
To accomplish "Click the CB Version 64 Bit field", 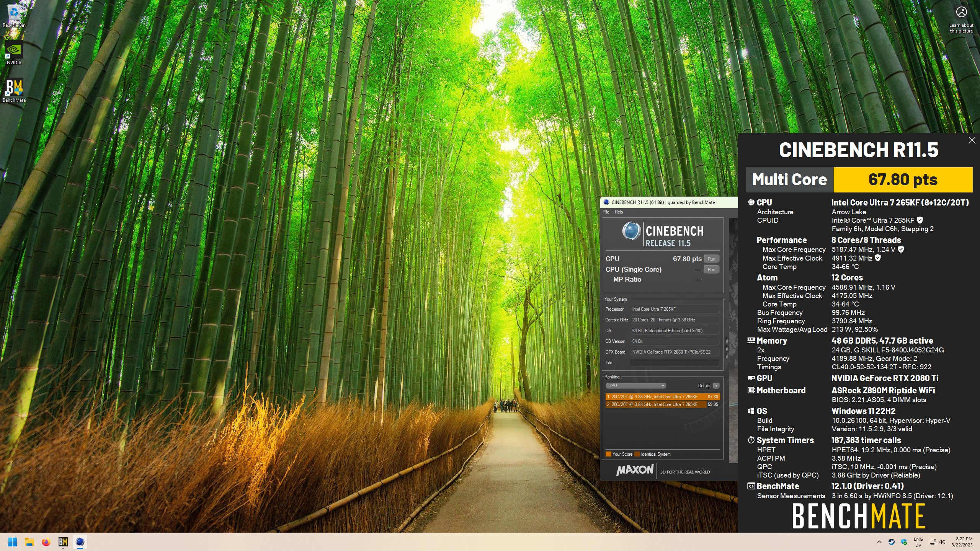I will point(675,341).
